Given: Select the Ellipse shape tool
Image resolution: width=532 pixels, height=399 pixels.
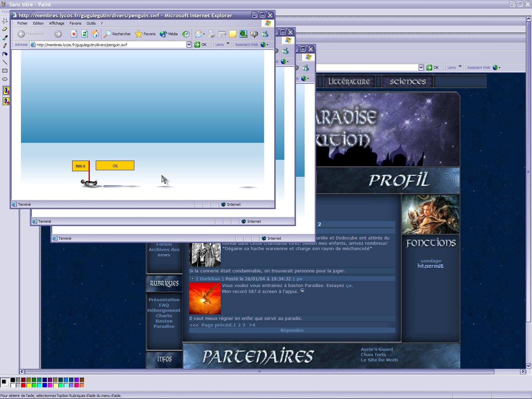Looking at the screenshot, I should (5, 79).
